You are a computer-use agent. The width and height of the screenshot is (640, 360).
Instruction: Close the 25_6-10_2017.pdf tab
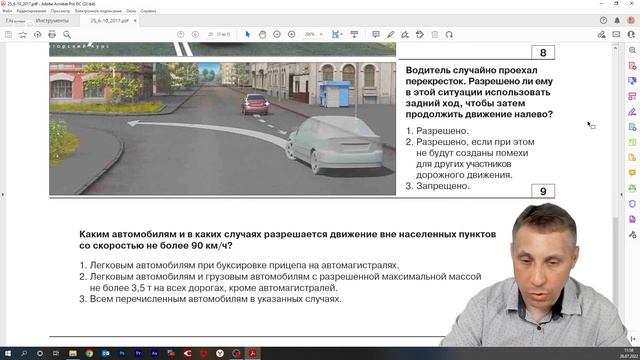tap(135, 20)
